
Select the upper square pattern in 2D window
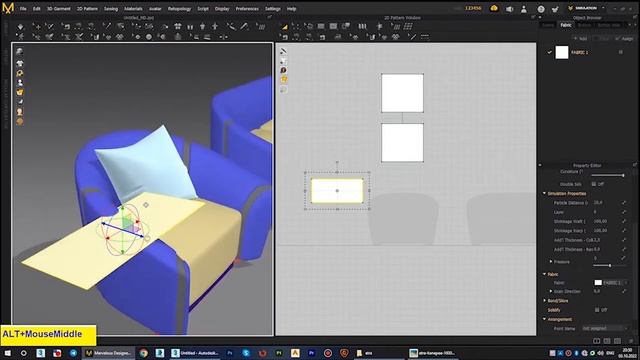click(x=402, y=93)
